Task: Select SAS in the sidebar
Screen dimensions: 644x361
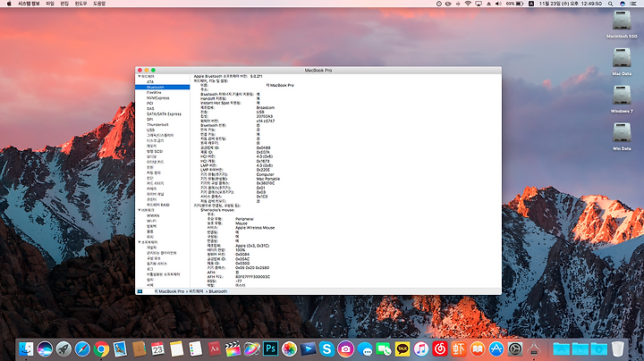Action: [x=150, y=109]
